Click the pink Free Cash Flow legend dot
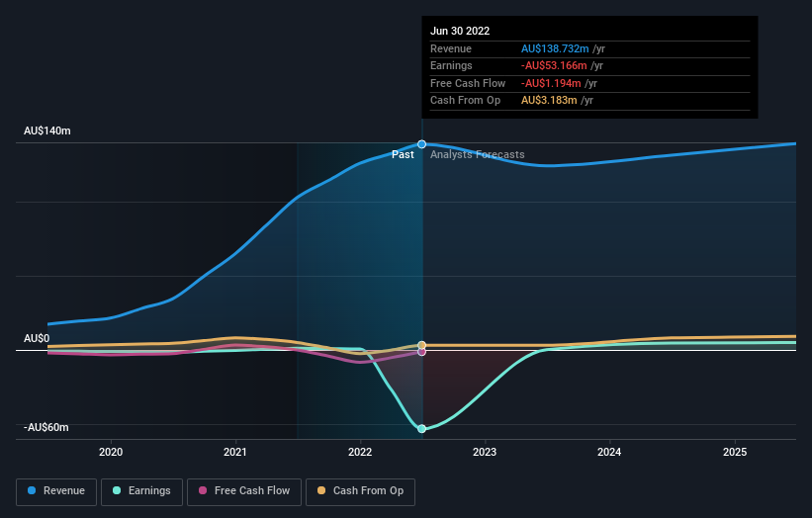 (x=203, y=490)
